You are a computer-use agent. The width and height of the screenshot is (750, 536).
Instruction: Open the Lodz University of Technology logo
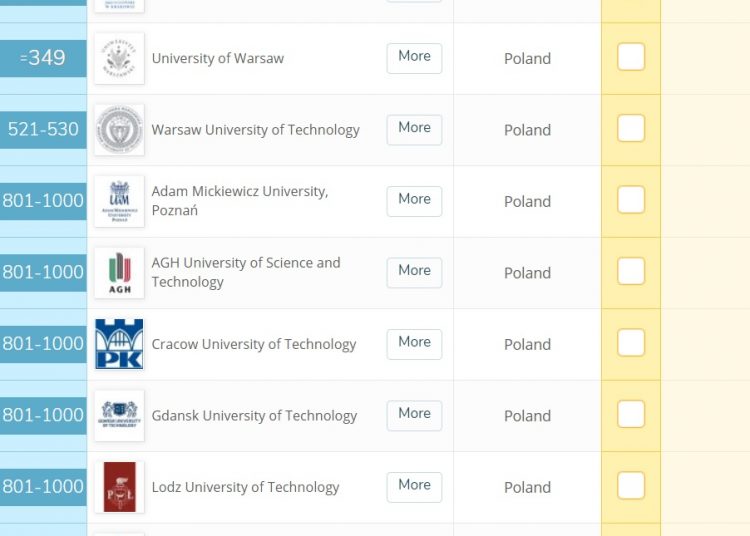tap(119, 487)
